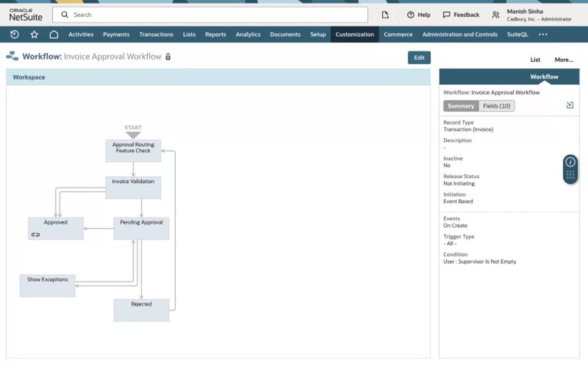This screenshot has height=368, width=588.
Task: Click the 'On Create' events value
Action: tap(455, 226)
